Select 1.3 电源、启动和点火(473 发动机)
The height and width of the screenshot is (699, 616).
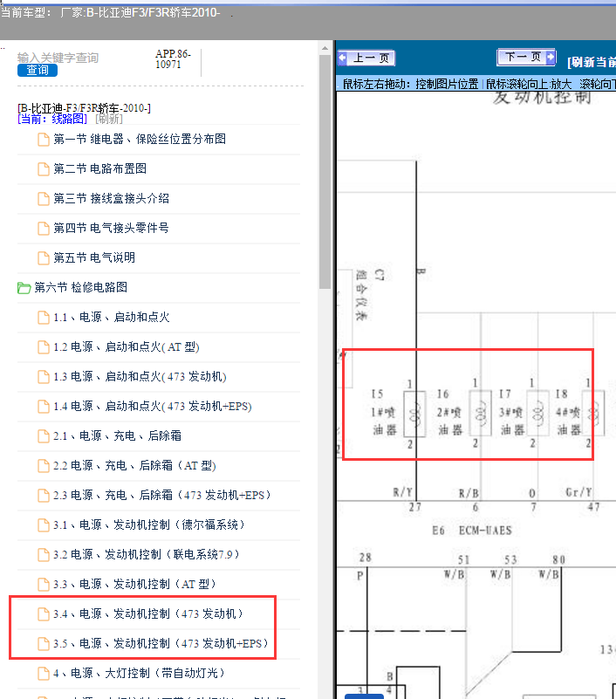[x=140, y=377]
